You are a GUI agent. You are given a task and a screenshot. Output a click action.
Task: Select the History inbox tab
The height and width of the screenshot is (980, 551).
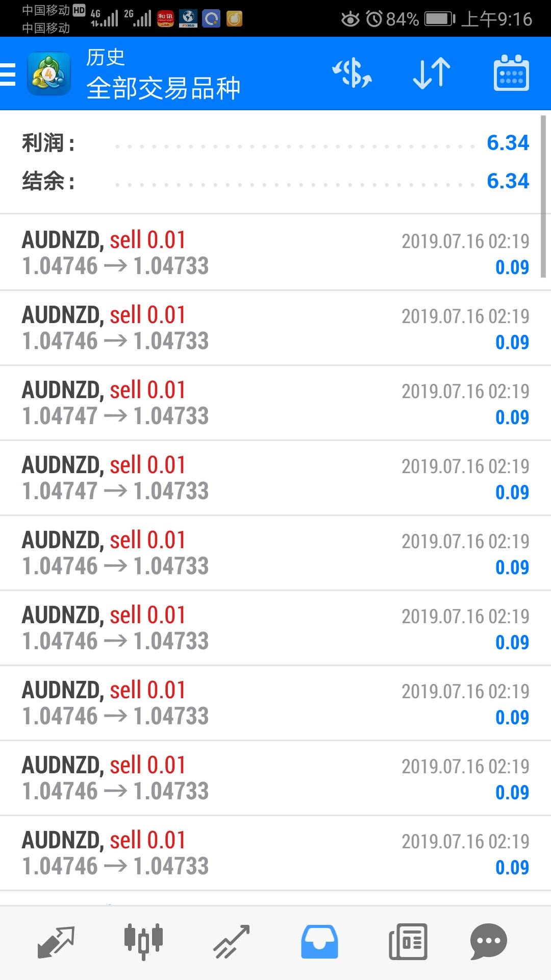319,942
